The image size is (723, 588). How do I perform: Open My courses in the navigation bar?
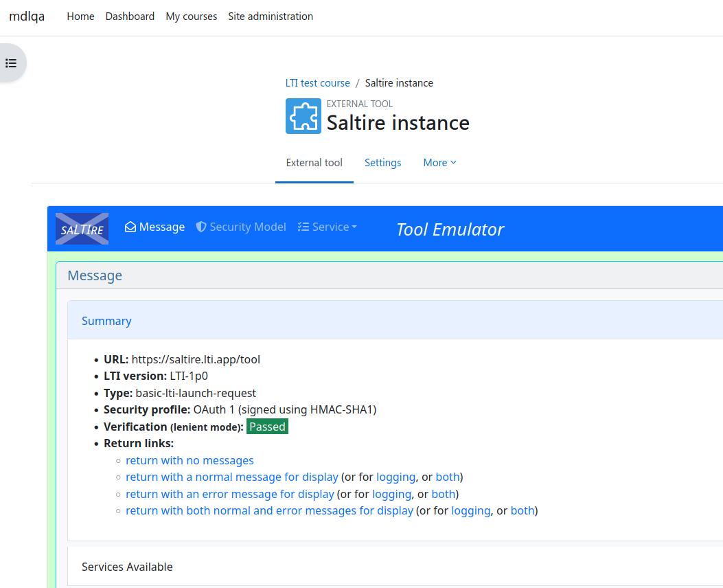pos(192,16)
